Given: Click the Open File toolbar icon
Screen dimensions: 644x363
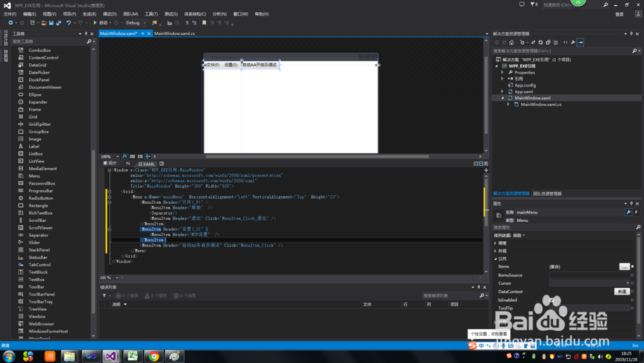Looking at the screenshot, I should click(44, 23).
